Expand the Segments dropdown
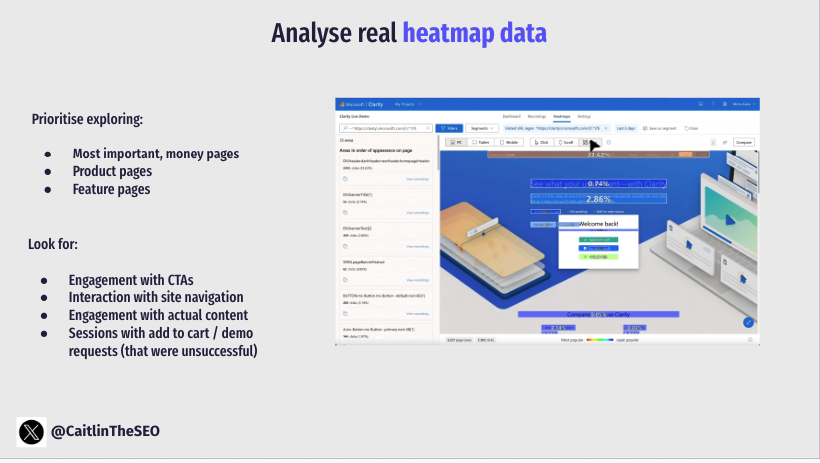 (480, 128)
